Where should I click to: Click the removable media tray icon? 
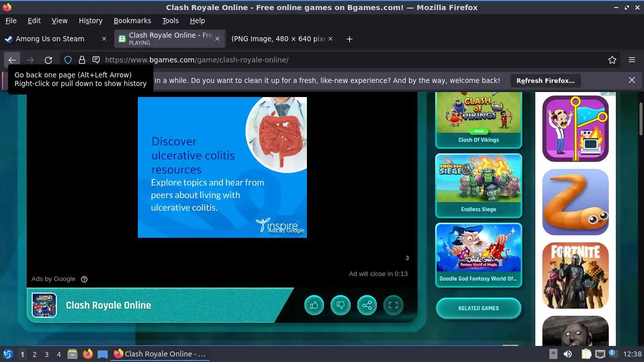click(x=553, y=354)
